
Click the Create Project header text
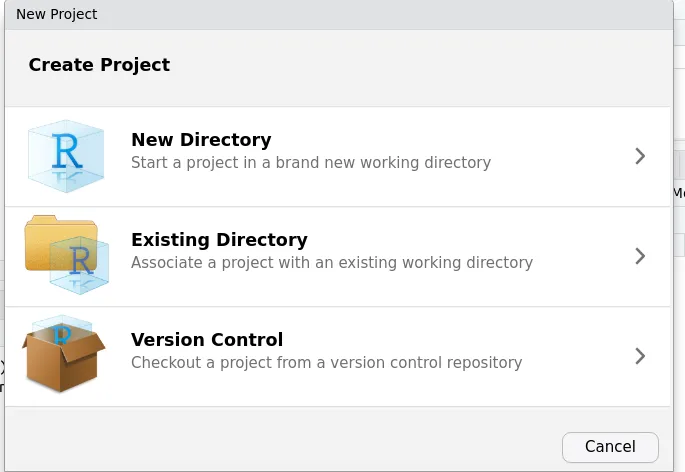pyautogui.click(x=99, y=65)
